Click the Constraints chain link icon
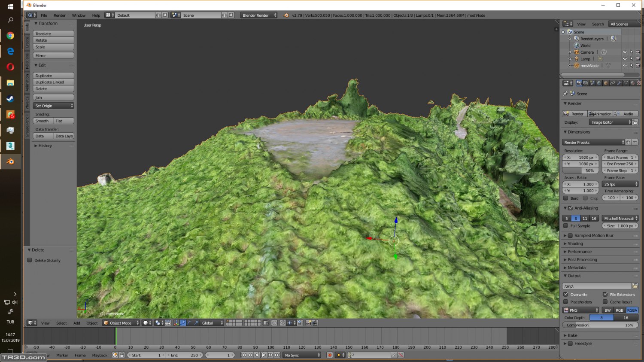 [613, 83]
